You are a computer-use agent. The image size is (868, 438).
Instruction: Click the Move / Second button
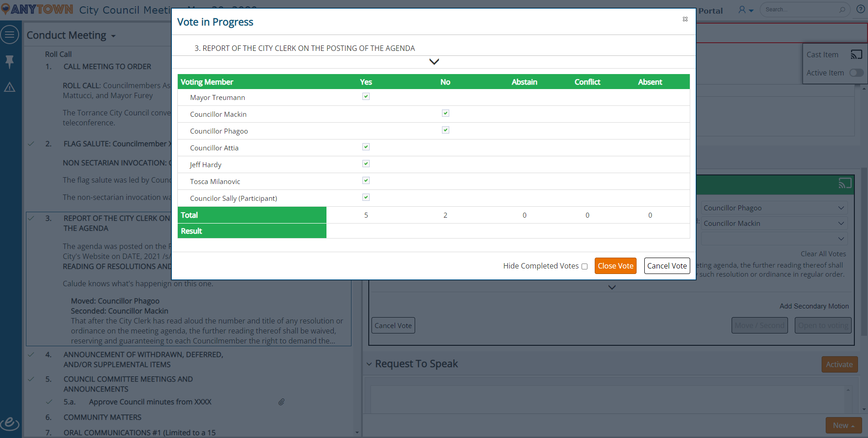759,325
